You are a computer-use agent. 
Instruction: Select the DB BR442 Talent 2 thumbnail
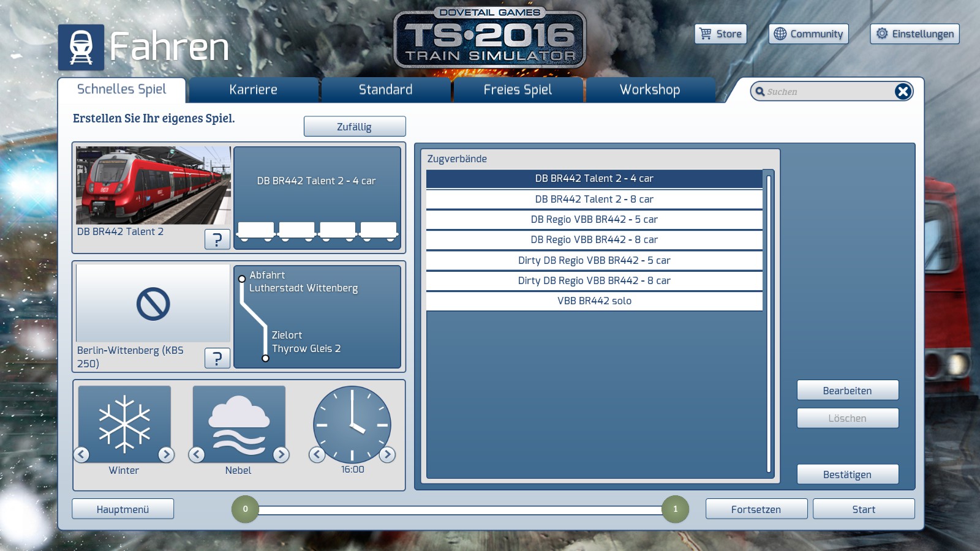(x=153, y=186)
